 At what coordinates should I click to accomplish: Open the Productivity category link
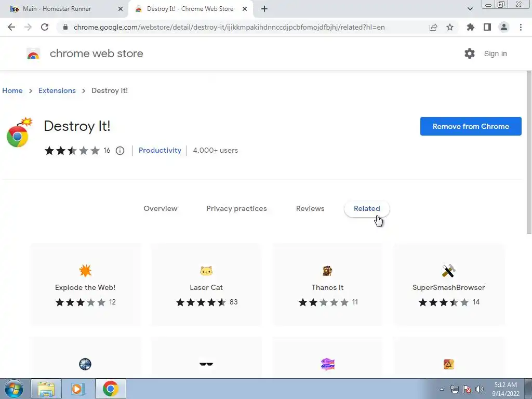pyautogui.click(x=160, y=150)
